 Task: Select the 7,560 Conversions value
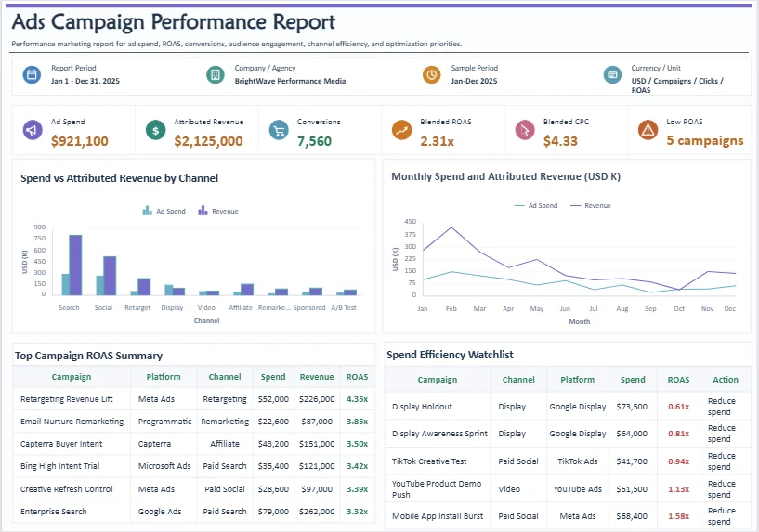314,141
